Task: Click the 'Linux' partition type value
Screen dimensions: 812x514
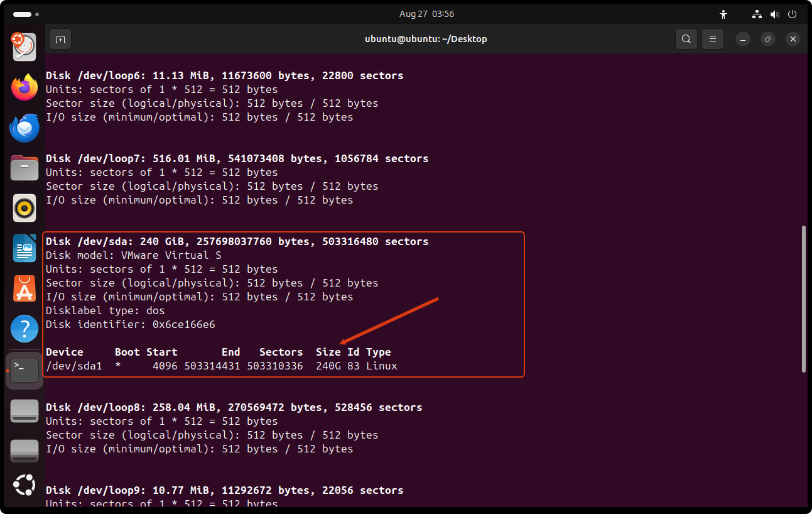Action: coord(382,366)
